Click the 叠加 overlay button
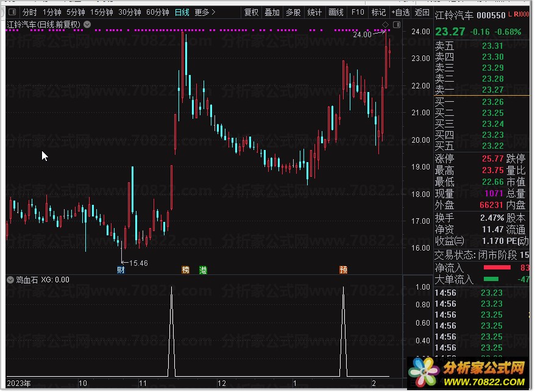This screenshot has height=392, width=535. [272, 13]
